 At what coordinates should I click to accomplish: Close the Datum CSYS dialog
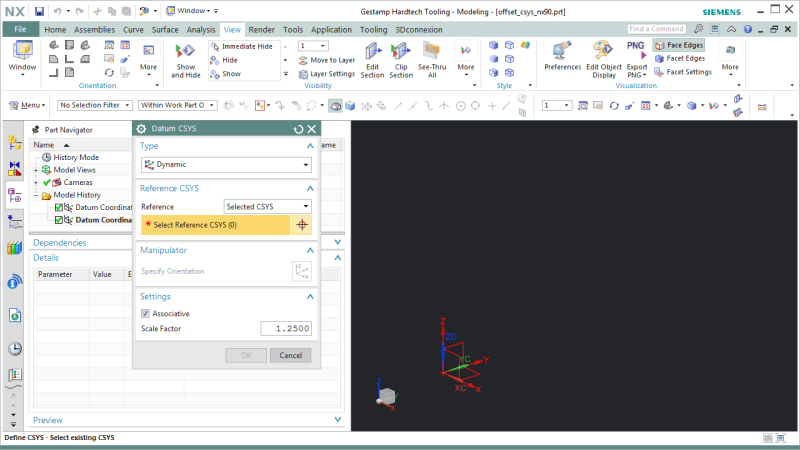pos(312,129)
